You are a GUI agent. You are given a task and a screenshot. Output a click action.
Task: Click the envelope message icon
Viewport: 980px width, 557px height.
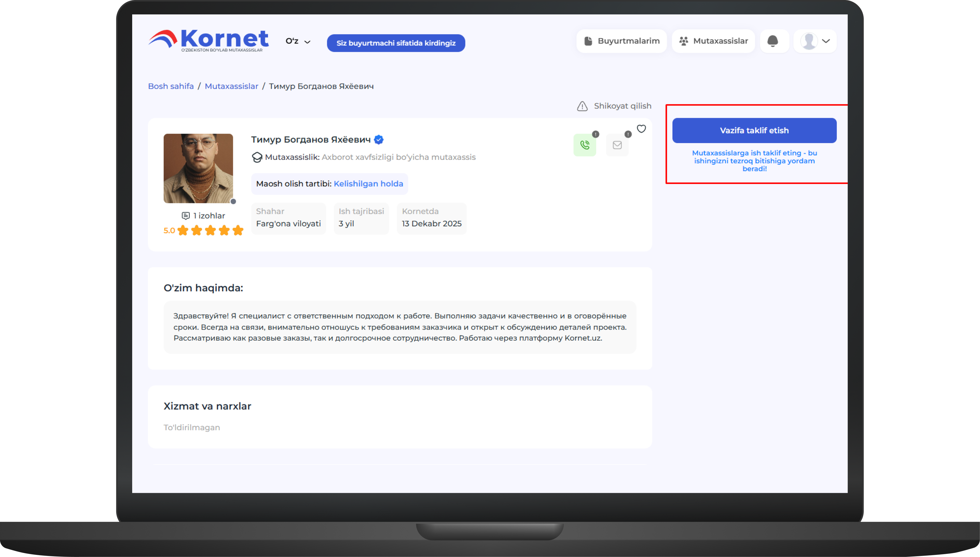[617, 145]
